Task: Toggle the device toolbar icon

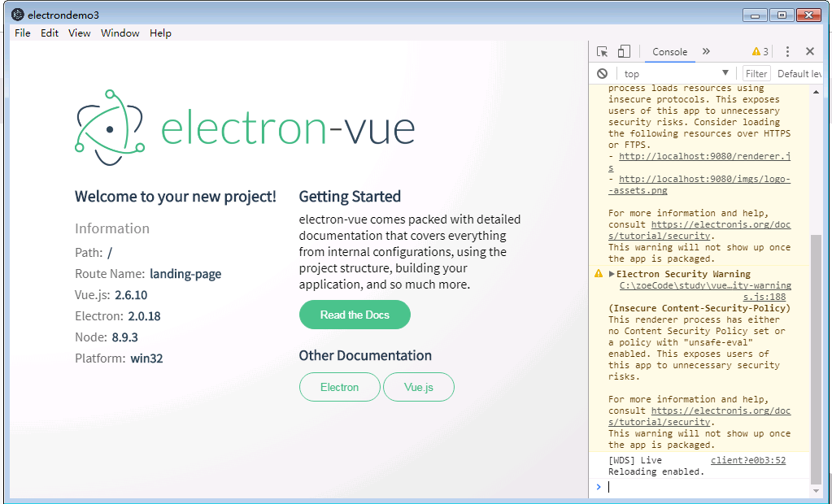Action: (x=624, y=51)
